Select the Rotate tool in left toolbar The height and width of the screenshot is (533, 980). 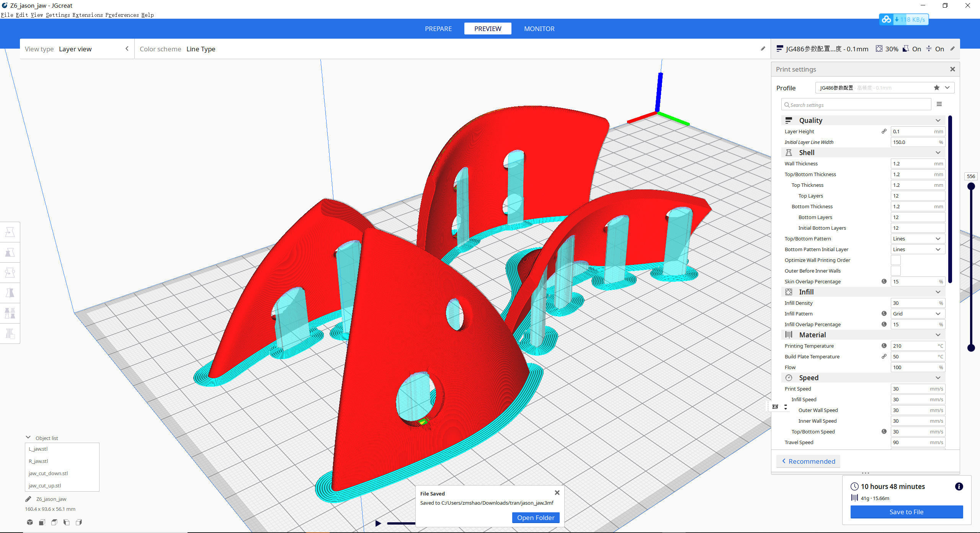pyautogui.click(x=10, y=273)
